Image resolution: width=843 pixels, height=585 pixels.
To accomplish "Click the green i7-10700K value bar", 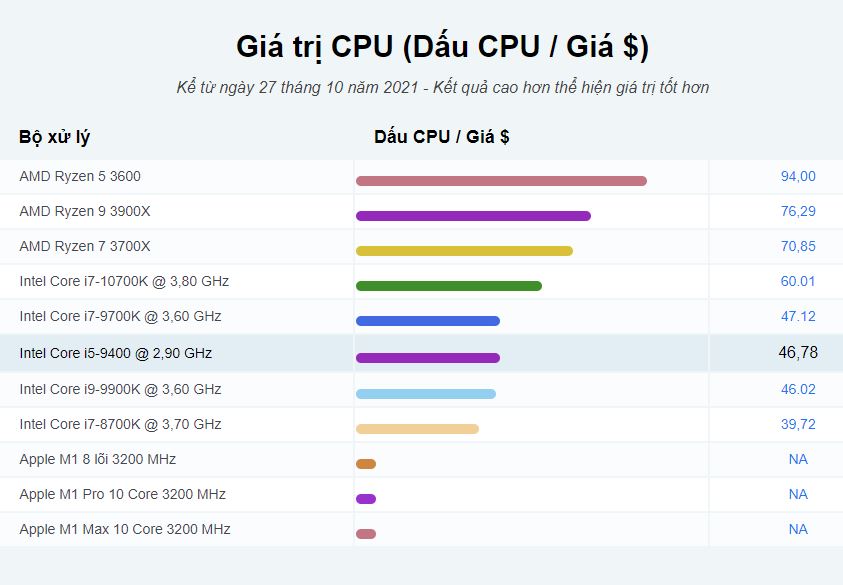I will coord(449,286).
